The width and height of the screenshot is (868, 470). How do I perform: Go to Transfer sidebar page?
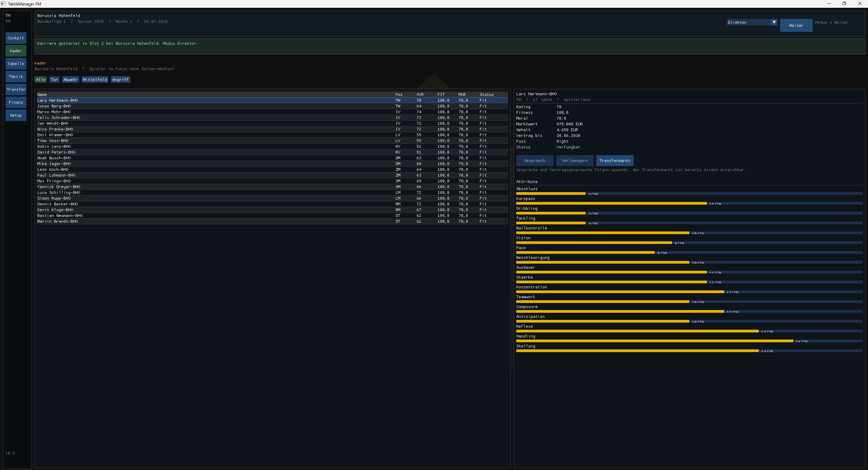point(16,89)
